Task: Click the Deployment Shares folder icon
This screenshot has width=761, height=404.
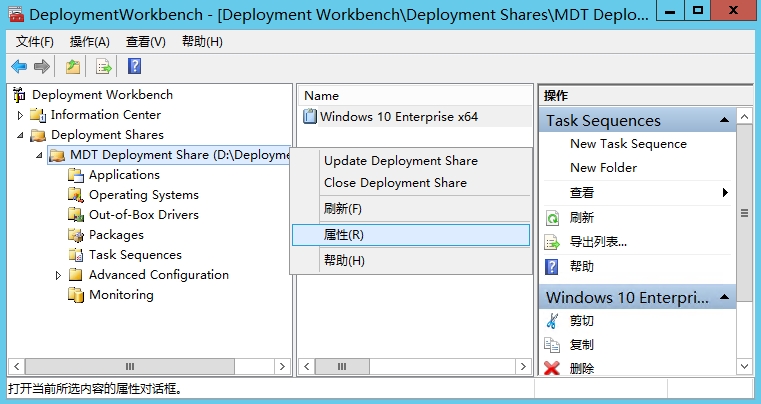Action: point(38,135)
